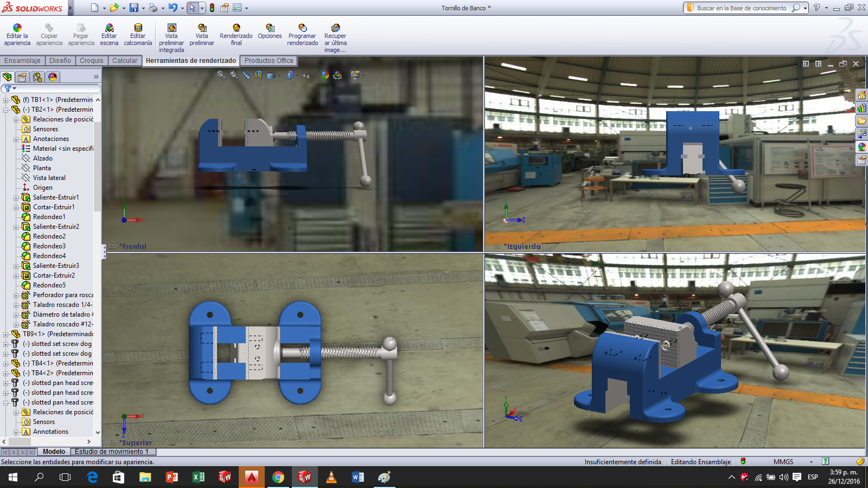This screenshot has height=488, width=868.
Task: Expand the Relaciones de posición folder under TB2<1>
Action: coord(16,119)
